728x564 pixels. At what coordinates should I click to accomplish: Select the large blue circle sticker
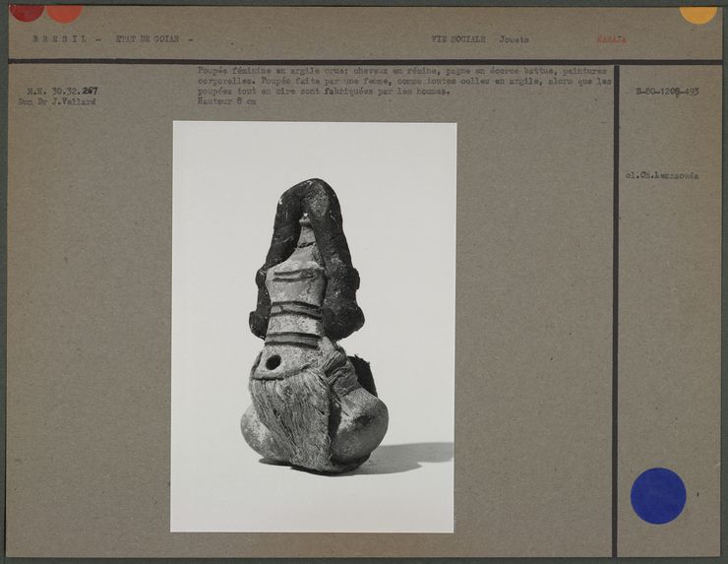657,495
